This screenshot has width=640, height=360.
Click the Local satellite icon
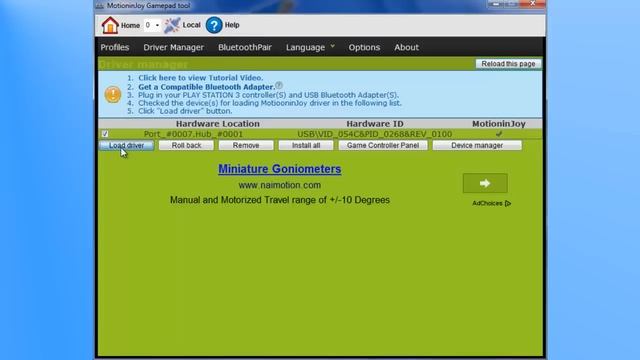[172, 25]
